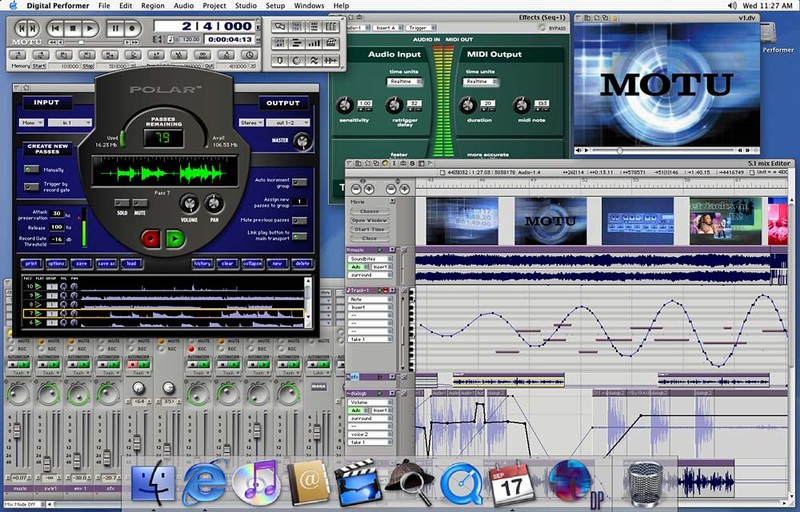800x512 pixels.
Task: Click POLAR collapse button
Action: pyautogui.click(x=252, y=264)
